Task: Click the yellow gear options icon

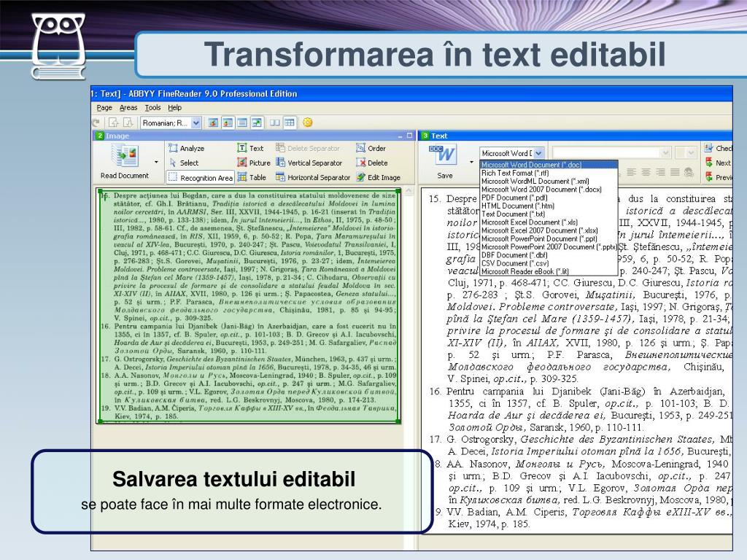Action: tap(308, 122)
